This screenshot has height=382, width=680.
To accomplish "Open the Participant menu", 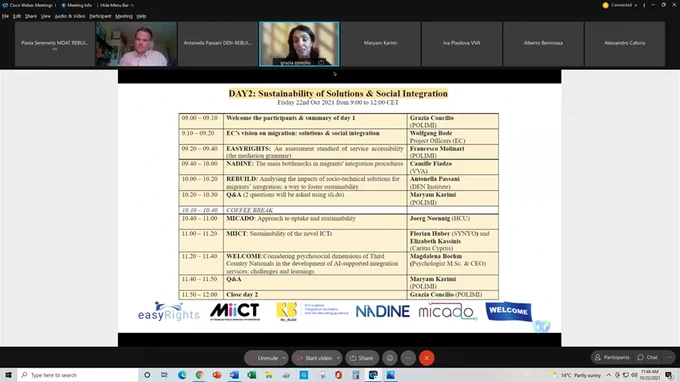I will 100,16.
